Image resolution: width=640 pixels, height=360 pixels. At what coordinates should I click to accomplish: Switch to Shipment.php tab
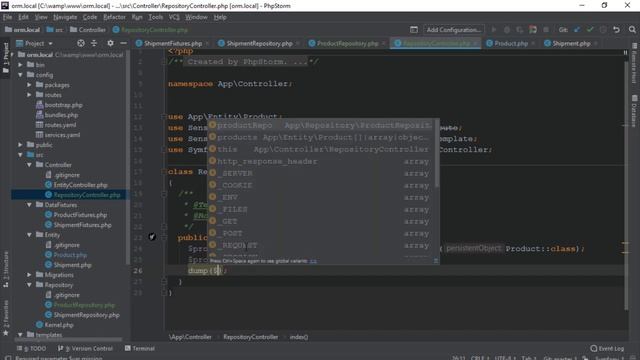(x=571, y=43)
